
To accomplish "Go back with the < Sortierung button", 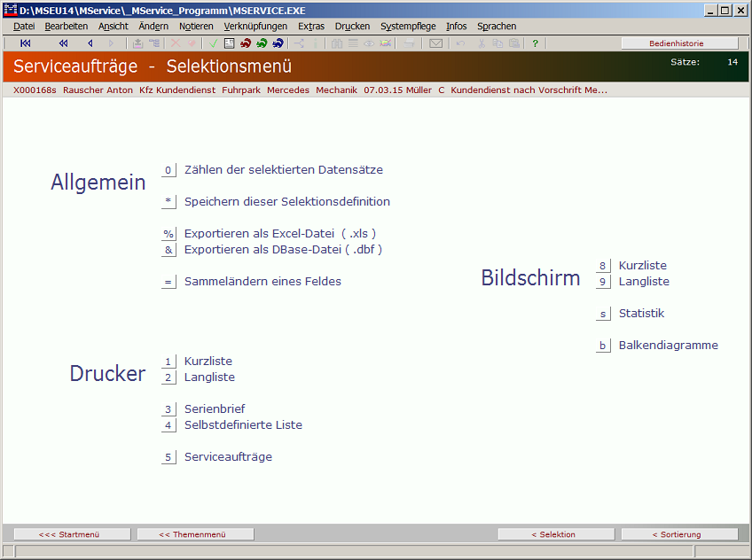I will (x=679, y=534).
